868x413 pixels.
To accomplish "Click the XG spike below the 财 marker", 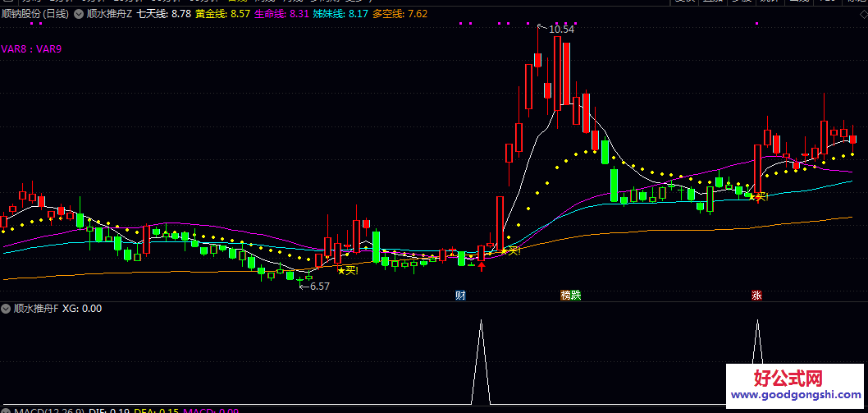I will (481, 361).
